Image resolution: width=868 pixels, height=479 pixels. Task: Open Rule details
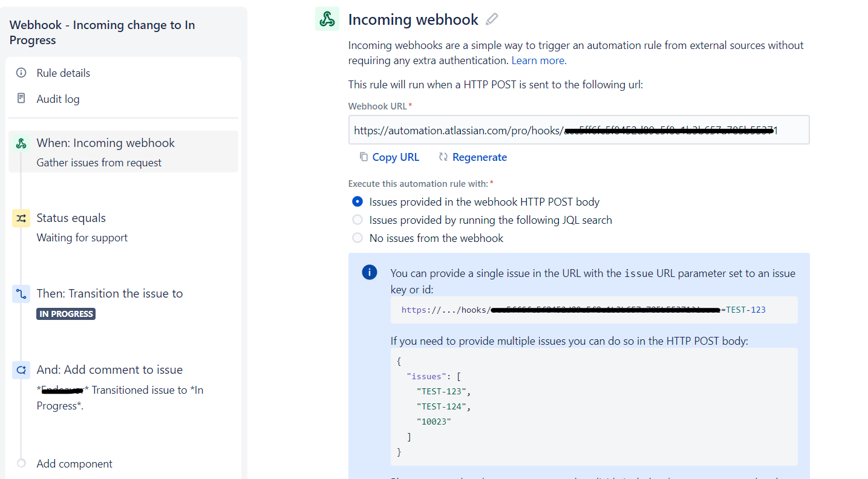click(x=63, y=73)
